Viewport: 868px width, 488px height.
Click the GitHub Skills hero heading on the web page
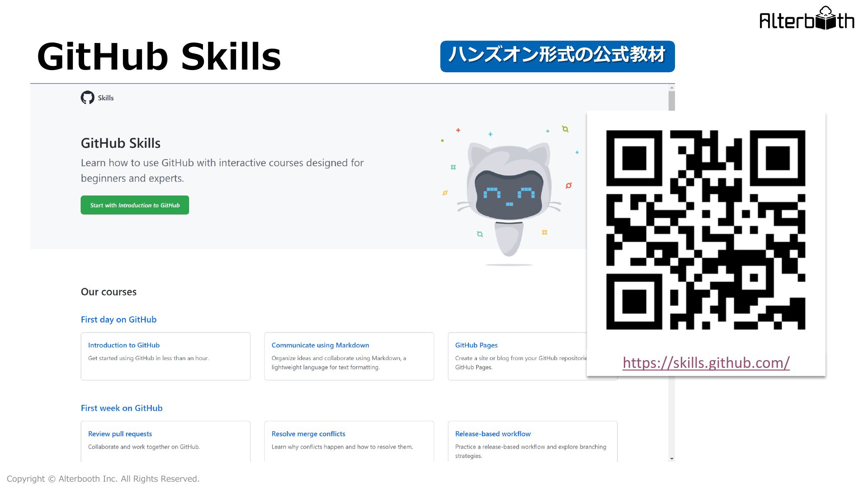pos(121,143)
